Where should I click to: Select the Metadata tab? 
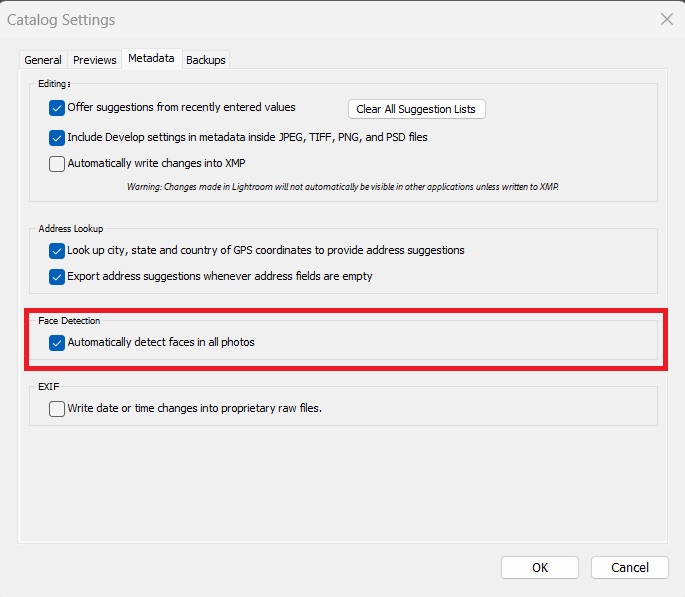coord(151,59)
